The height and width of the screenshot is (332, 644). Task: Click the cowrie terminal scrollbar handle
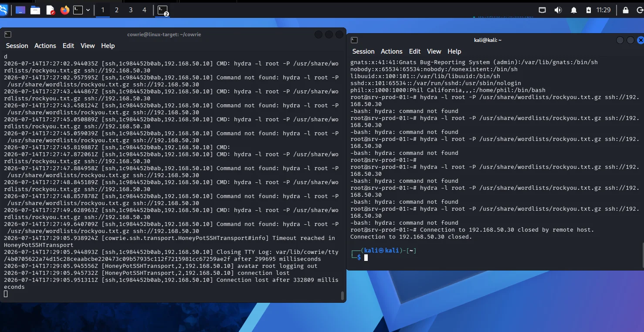click(342, 295)
